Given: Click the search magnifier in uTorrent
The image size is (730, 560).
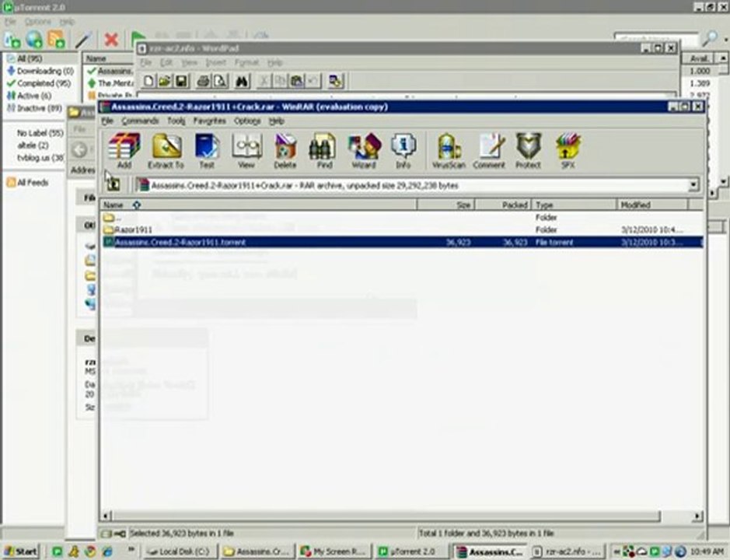Looking at the screenshot, I should (711, 38).
